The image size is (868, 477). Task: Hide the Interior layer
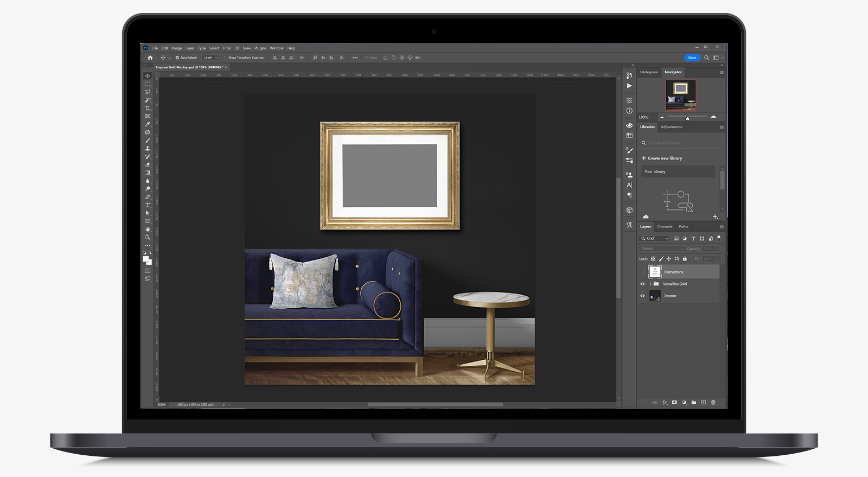click(643, 296)
